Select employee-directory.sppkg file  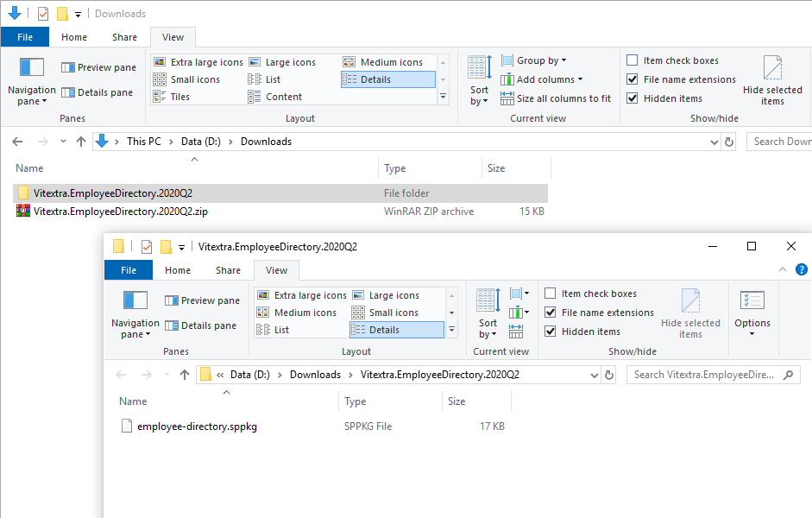coord(313,426)
